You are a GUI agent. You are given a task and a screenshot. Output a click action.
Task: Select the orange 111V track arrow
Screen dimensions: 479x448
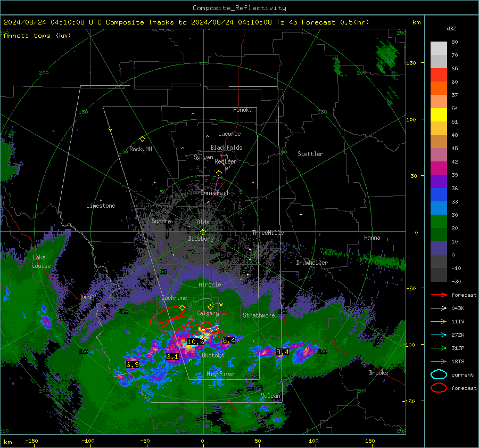tap(439, 321)
